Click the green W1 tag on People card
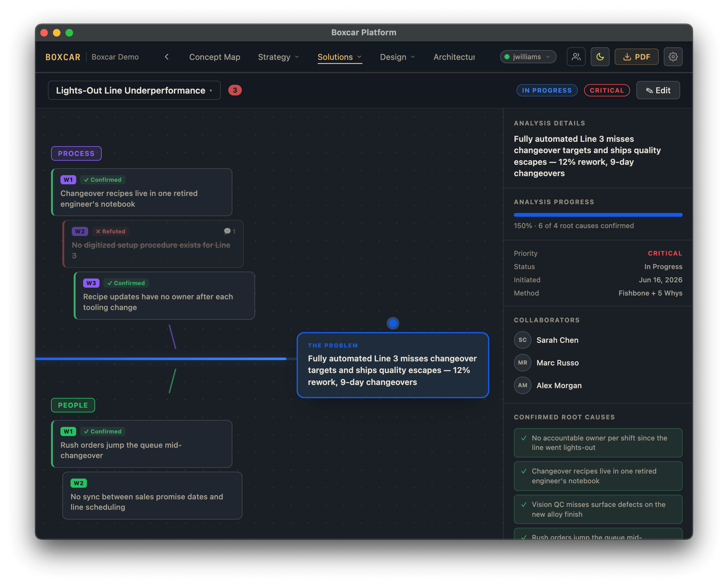728x586 pixels. [68, 432]
